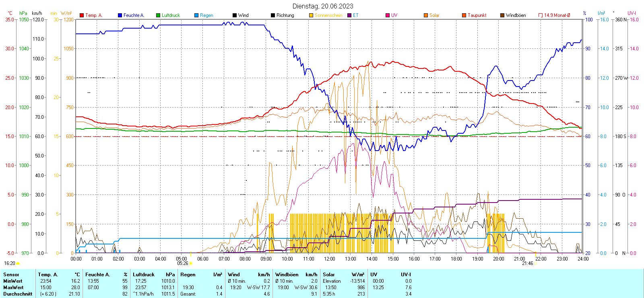The height and width of the screenshot is (298, 644).
Task: Click the MaxWert row label
Action: pos(13,288)
